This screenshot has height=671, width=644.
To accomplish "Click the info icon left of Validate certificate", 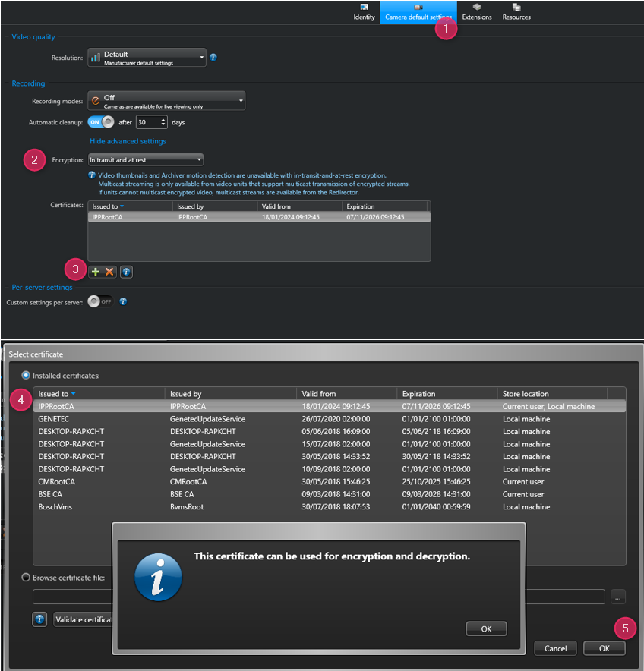I will point(39,620).
